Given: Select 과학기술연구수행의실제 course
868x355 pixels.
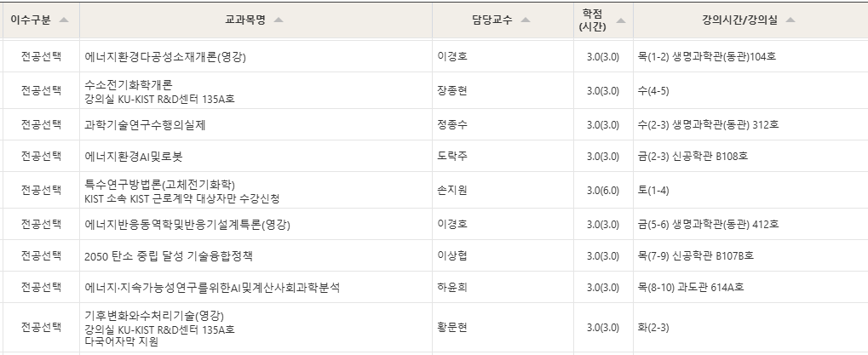Looking at the screenshot, I should tap(145, 125).
